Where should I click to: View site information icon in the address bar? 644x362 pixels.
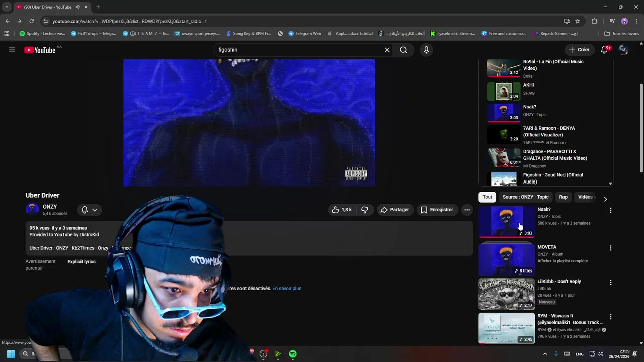pyautogui.click(x=46, y=21)
